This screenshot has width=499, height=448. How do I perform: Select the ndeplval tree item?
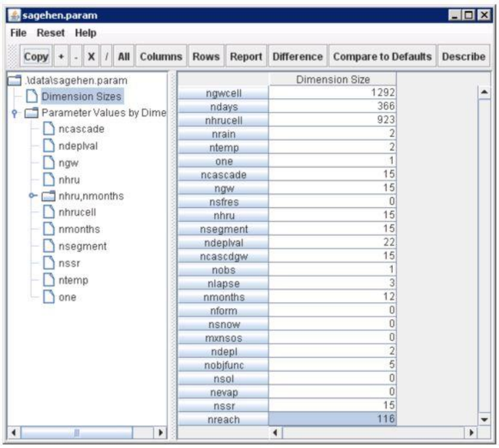pyautogui.click(x=78, y=146)
